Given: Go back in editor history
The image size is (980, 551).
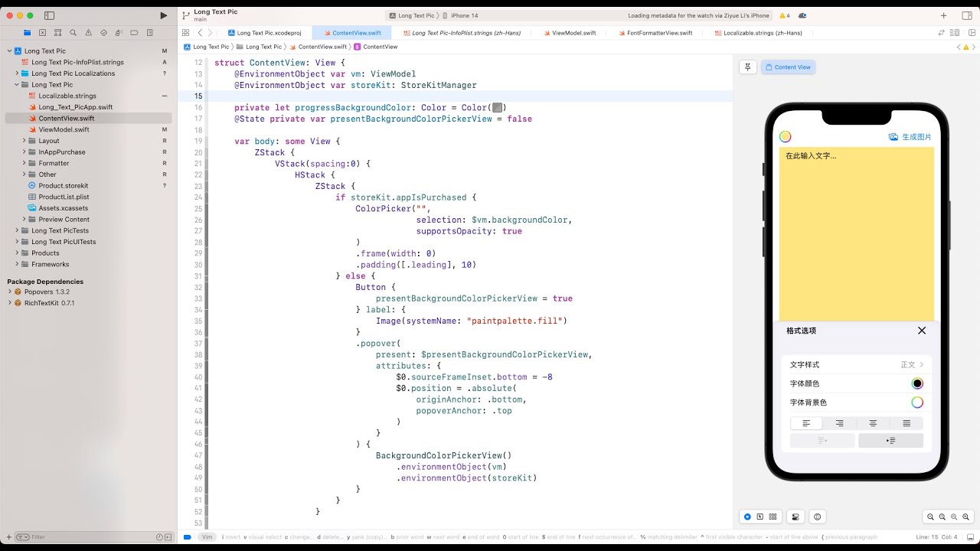Looking at the screenshot, I should click(x=200, y=33).
